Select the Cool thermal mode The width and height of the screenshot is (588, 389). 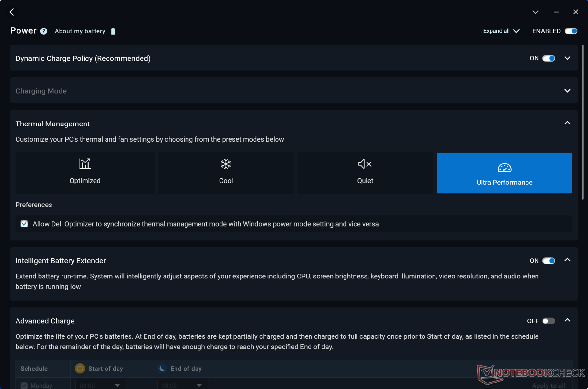(x=226, y=173)
